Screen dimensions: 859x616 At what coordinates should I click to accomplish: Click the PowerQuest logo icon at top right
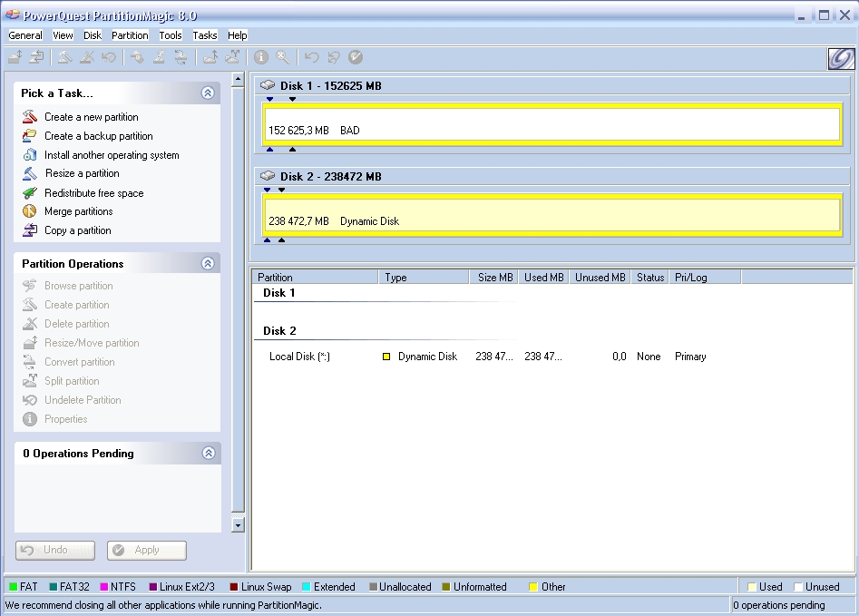point(840,58)
